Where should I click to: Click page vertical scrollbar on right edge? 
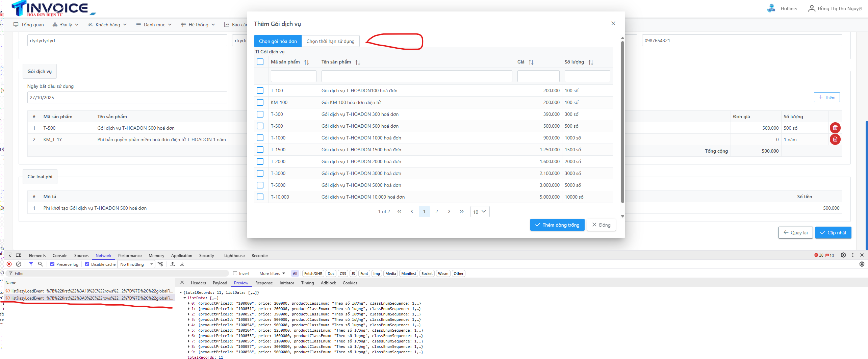pos(866,185)
